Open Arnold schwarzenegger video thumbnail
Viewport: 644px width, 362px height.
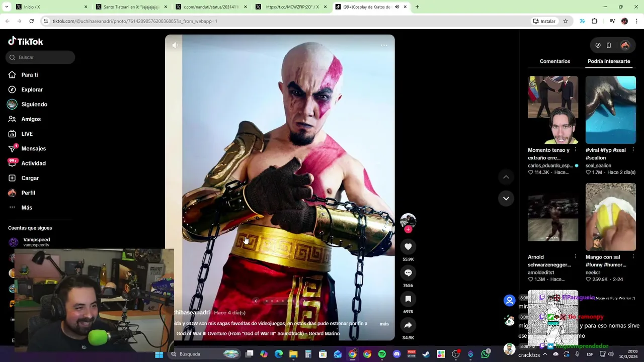(553, 217)
